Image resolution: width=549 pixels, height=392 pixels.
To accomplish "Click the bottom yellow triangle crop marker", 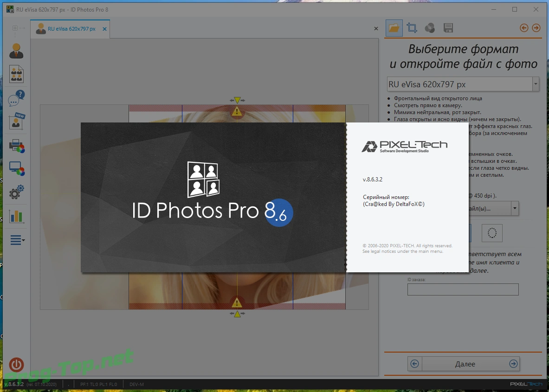I will tap(238, 314).
